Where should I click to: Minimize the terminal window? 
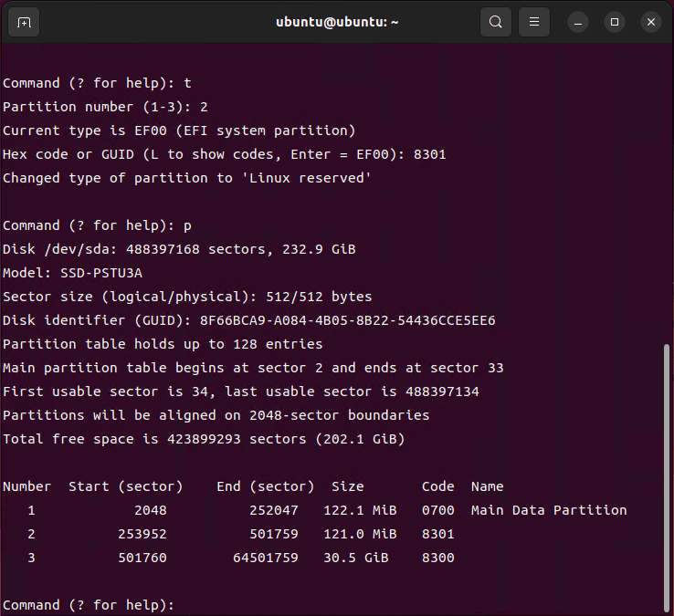[x=578, y=22]
